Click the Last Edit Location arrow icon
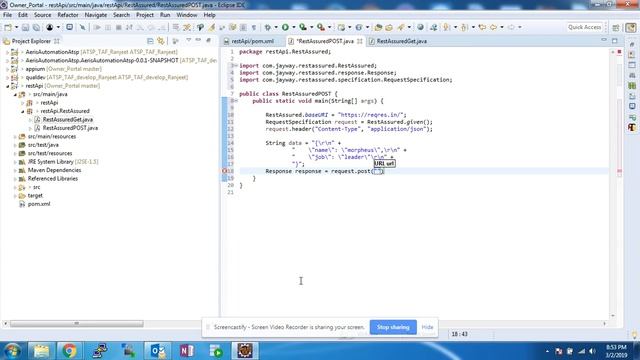640x360 pixels. tap(482, 27)
